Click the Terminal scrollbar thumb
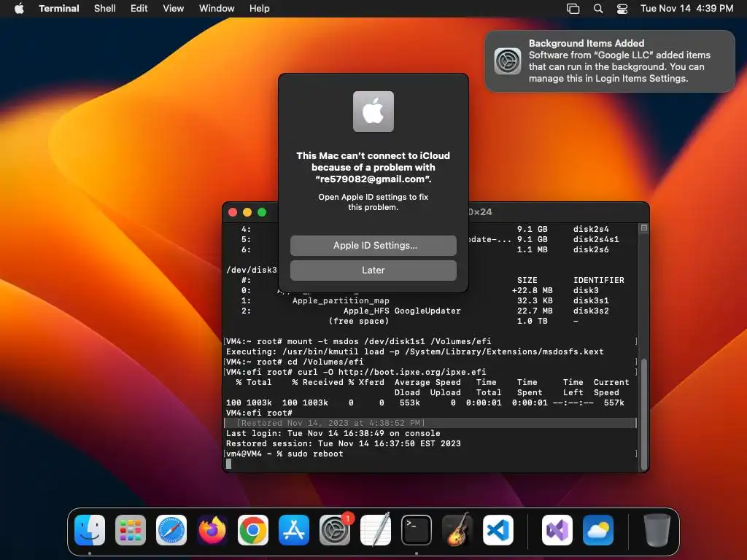 point(643,414)
